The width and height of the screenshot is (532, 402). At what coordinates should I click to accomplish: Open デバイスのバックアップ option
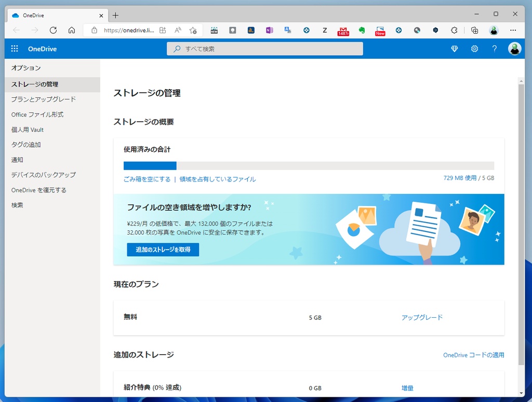52,175
